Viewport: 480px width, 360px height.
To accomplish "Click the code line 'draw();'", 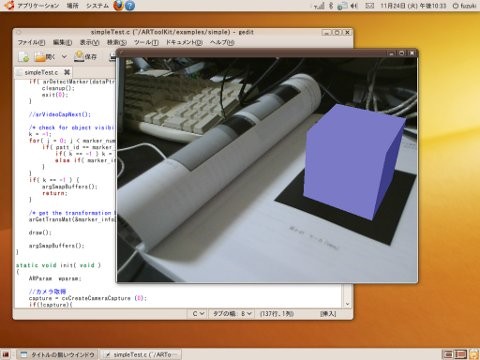I will pos(40,232).
